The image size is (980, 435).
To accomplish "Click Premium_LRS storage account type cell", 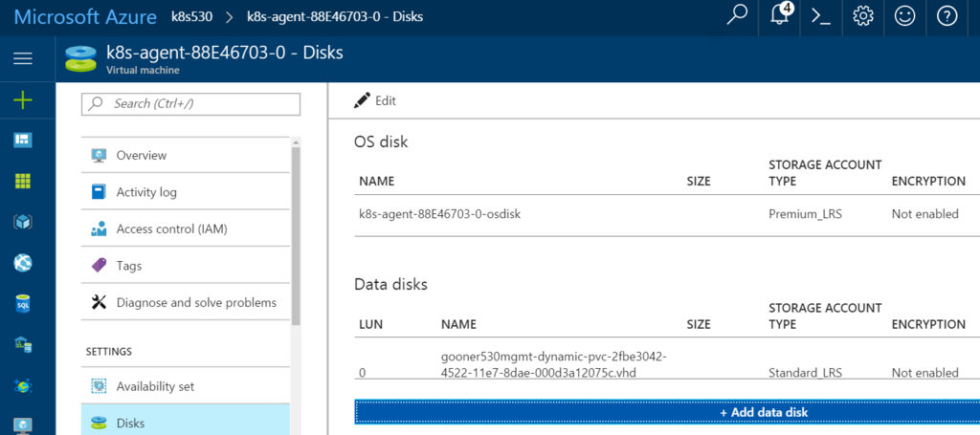I will coord(805,214).
